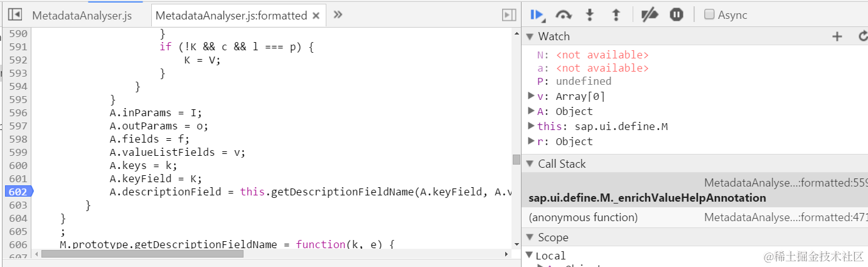Screen dimensions: 868x267
Task: Expand watch entry v: Array[0]
Action: (531, 96)
